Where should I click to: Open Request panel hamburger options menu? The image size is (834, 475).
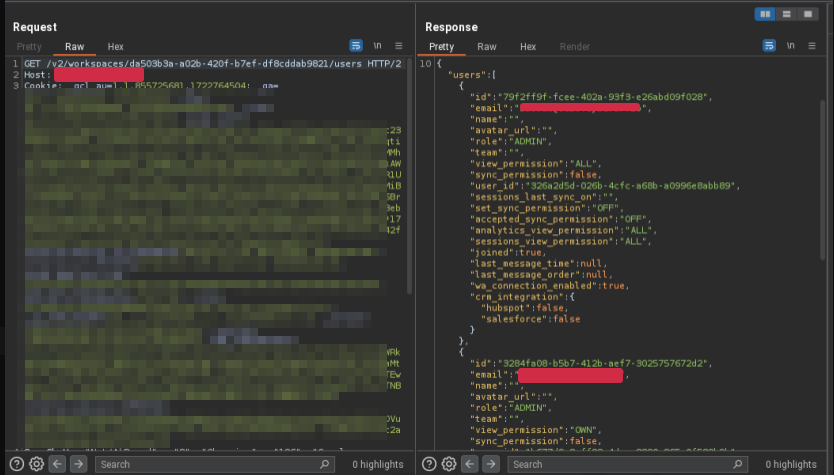click(399, 46)
